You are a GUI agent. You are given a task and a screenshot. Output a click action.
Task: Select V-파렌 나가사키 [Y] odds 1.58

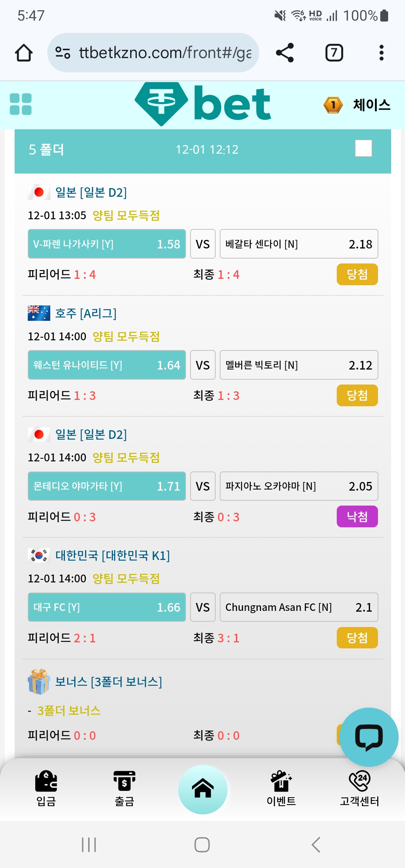tap(107, 244)
